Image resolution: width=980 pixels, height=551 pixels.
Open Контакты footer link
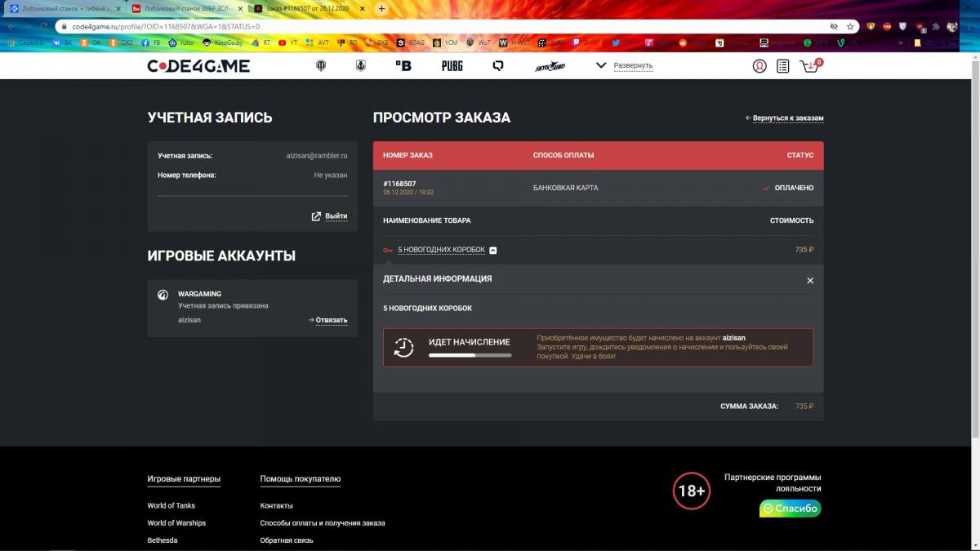click(277, 505)
